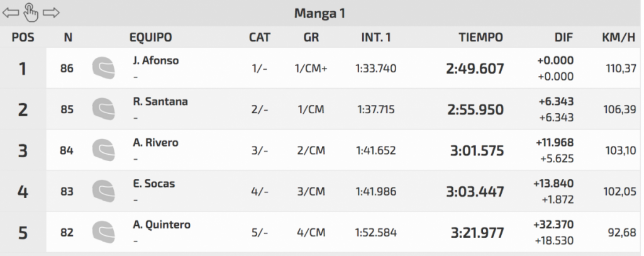Open driver J. Afonso's entry
This screenshot has height=256, width=644.
pyautogui.click(x=156, y=61)
